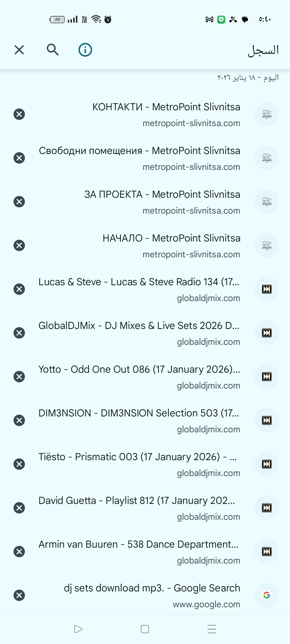
Task: Remove the Lucas & Steve Radio 134 entry
Action: tap(19, 289)
